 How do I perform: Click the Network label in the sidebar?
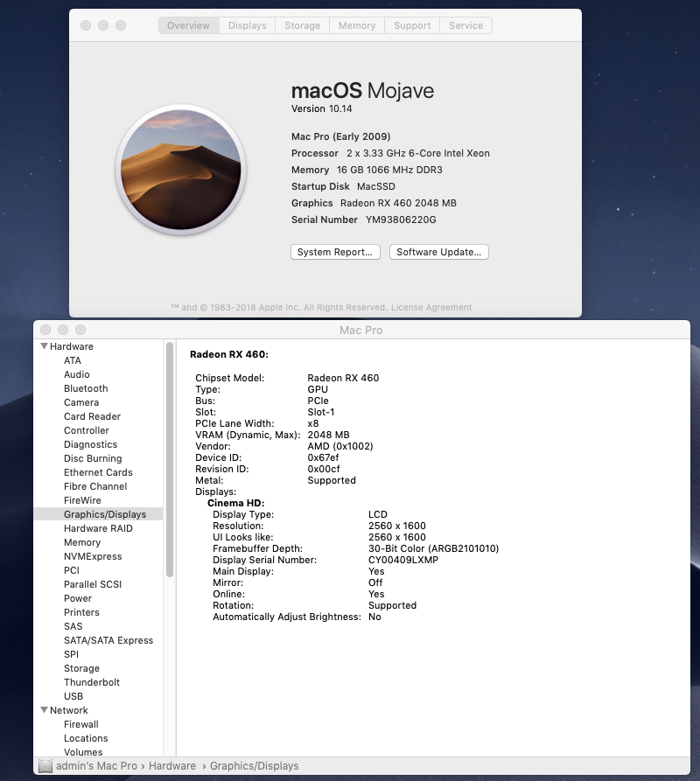tap(69, 710)
